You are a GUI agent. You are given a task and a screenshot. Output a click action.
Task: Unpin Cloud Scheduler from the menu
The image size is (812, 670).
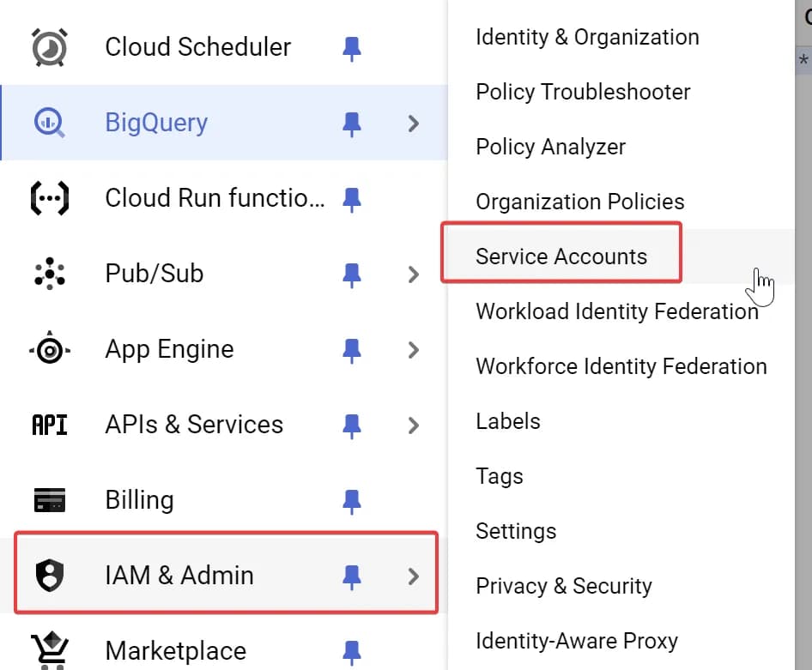(x=352, y=49)
